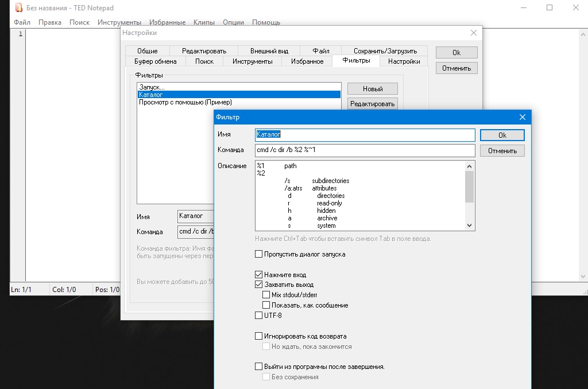The height and width of the screenshot is (389, 588).
Task: Switch to the Избранное tab
Action: click(x=307, y=61)
